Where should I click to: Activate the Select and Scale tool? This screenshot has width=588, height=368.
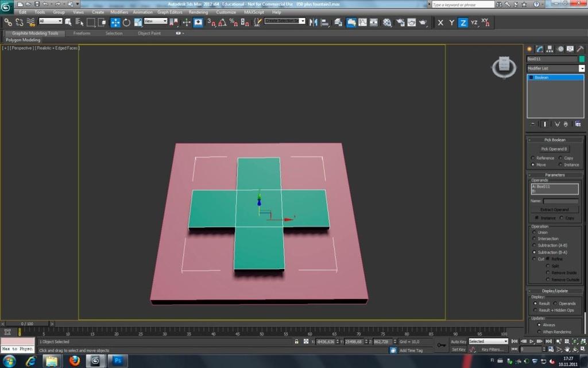pyautogui.click(x=138, y=22)
